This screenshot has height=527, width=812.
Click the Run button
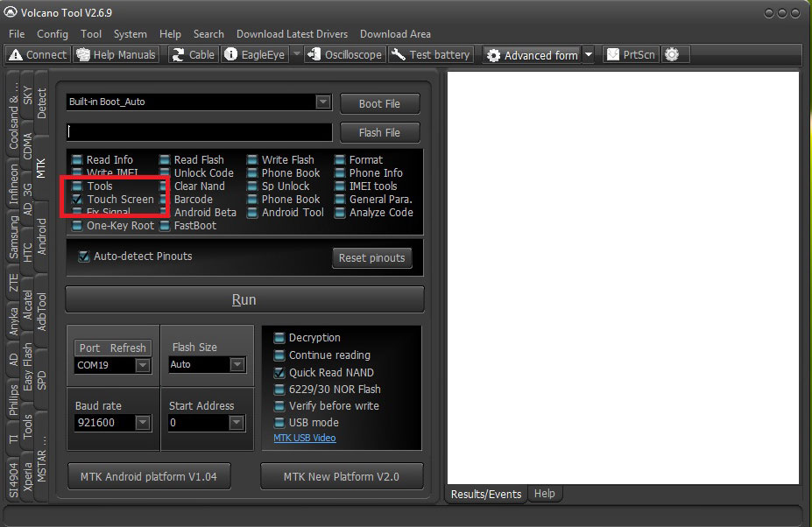(x=244, y=299)
